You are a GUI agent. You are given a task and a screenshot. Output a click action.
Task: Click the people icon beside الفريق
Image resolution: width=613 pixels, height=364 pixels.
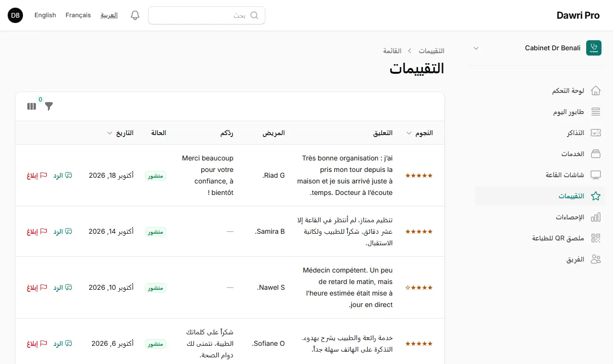tap(596, 259)
